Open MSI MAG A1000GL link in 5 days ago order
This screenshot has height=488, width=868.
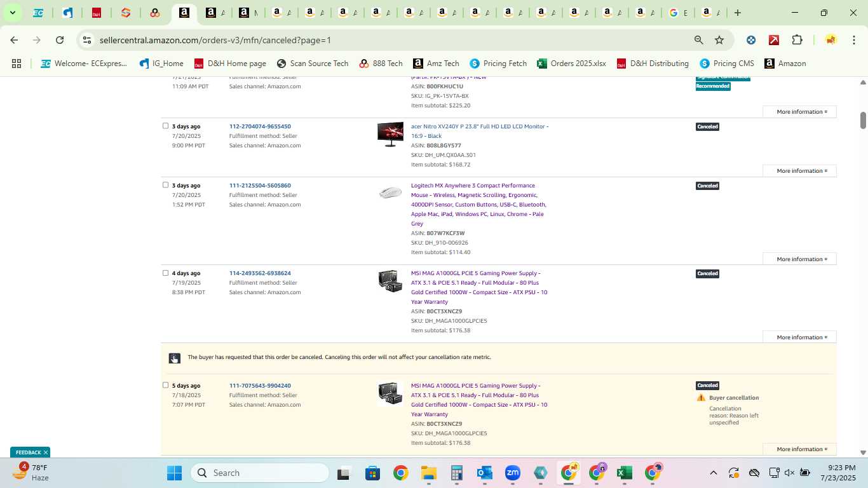pyautogui.click(x=479, y=400)
